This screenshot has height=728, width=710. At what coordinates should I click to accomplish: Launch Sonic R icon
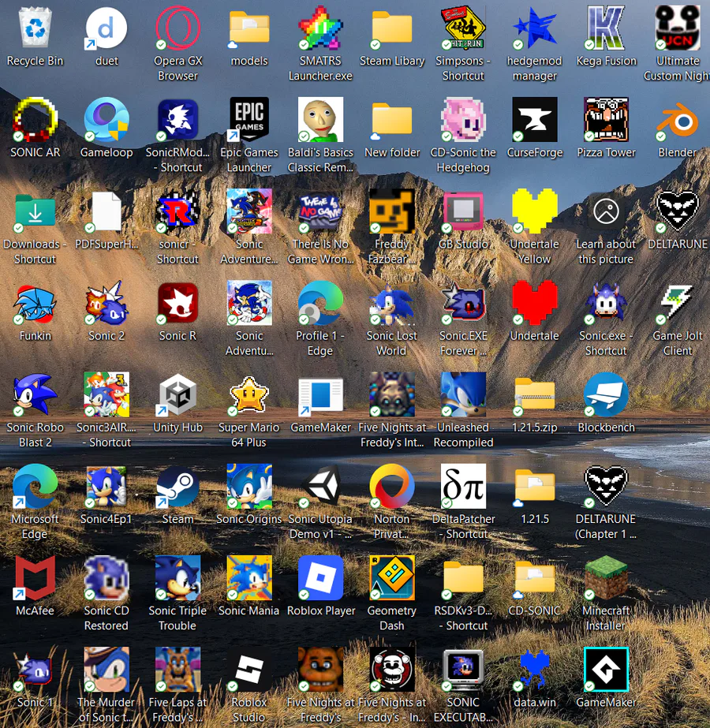click(x=177, y=303)
